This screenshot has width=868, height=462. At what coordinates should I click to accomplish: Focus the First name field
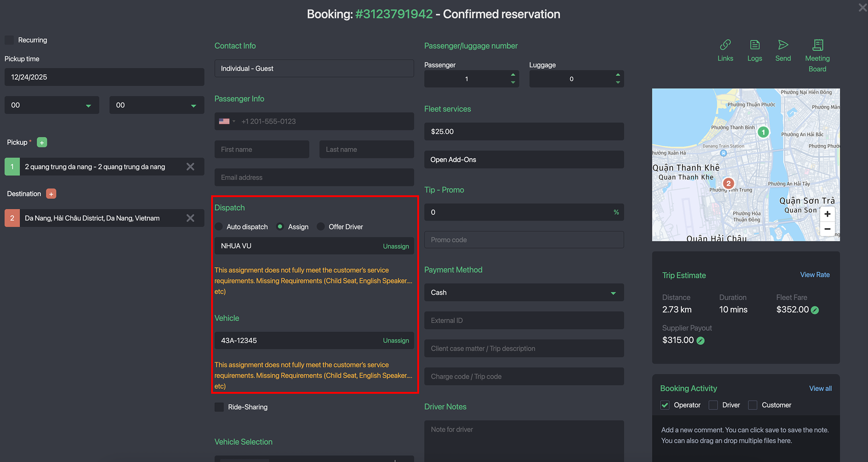[x=262, y=149]
